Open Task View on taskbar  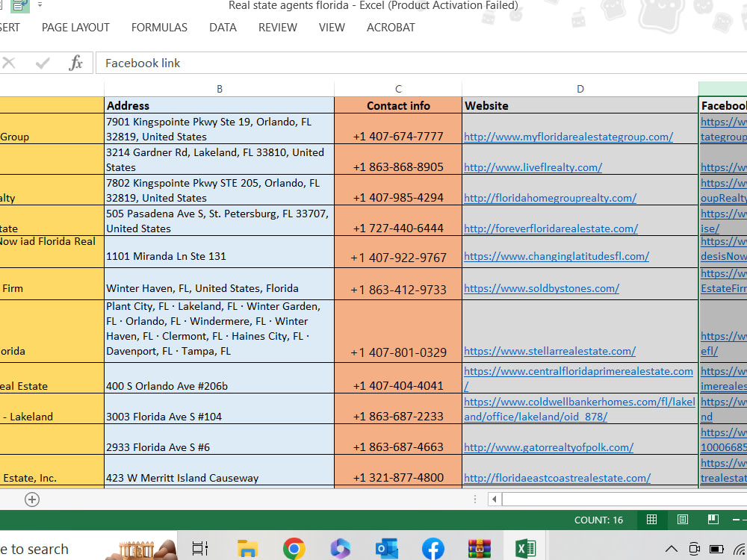[x=200, y=549]
